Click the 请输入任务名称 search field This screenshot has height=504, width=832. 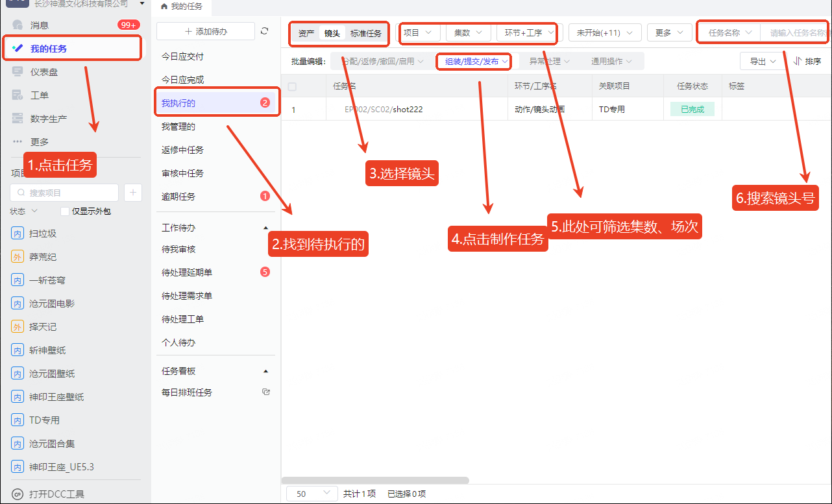click(x=797, y=32)
